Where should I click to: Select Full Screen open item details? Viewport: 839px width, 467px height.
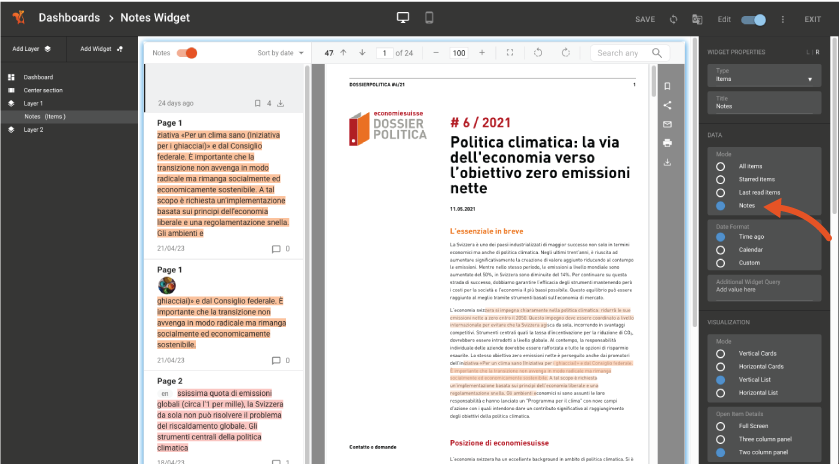tap(721, 426)
